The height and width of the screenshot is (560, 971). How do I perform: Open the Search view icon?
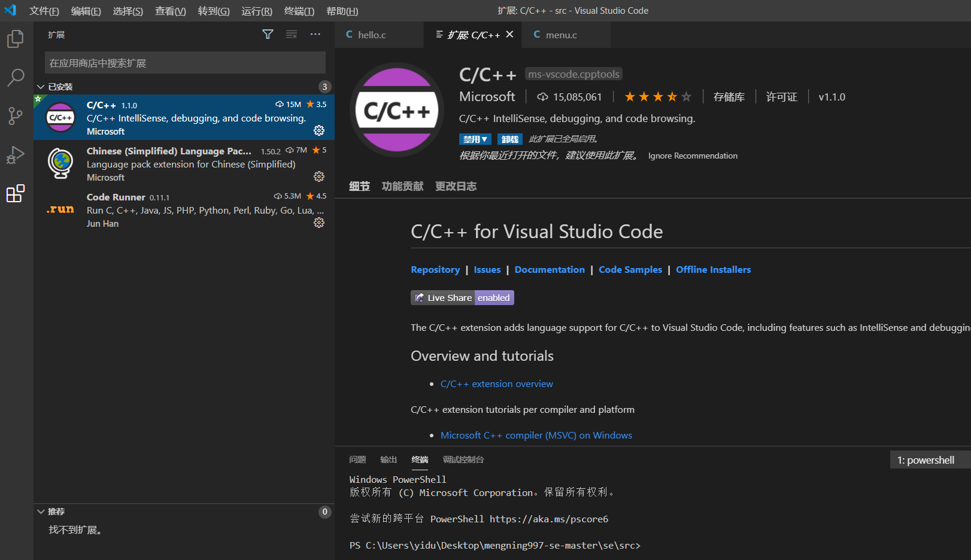pos(16,77)
